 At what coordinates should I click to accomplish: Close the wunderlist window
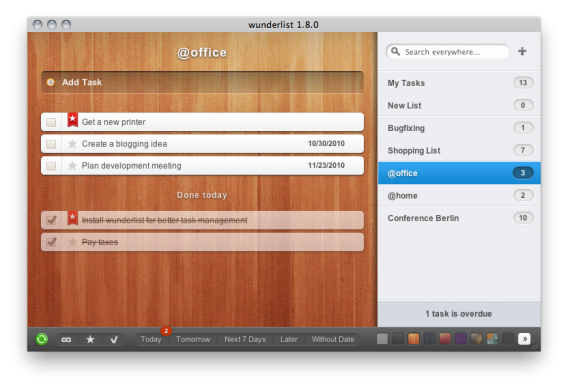click(x=37, y=24)
